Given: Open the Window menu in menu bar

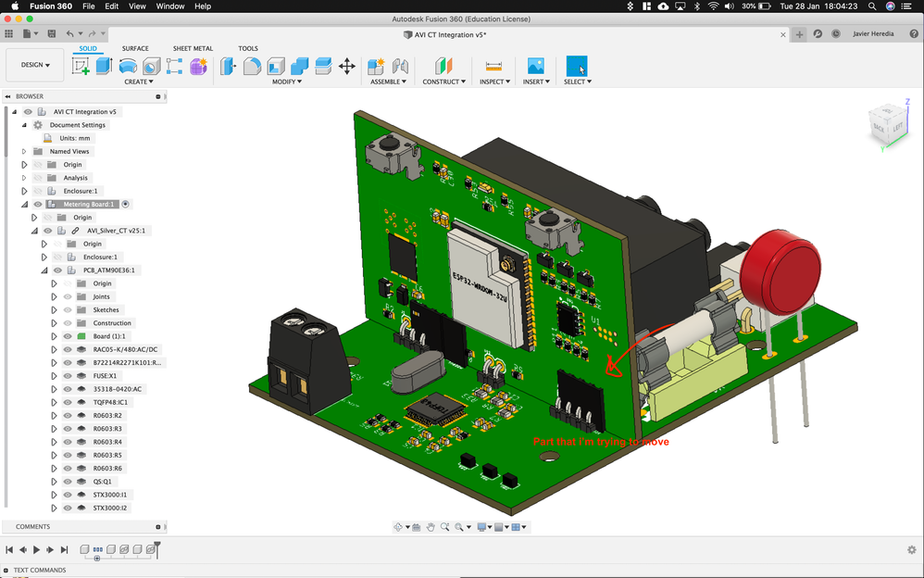Looking at the screenshot, I should tap(170, 6).
